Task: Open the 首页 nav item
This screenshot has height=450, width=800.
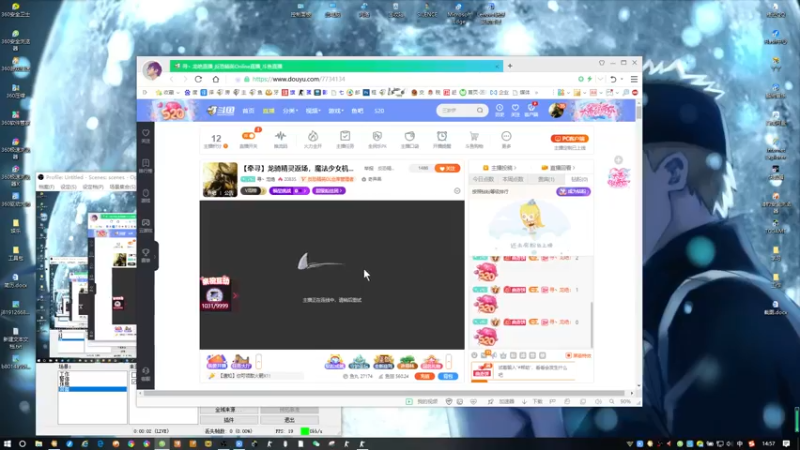Action: click(x=248, y=111)
